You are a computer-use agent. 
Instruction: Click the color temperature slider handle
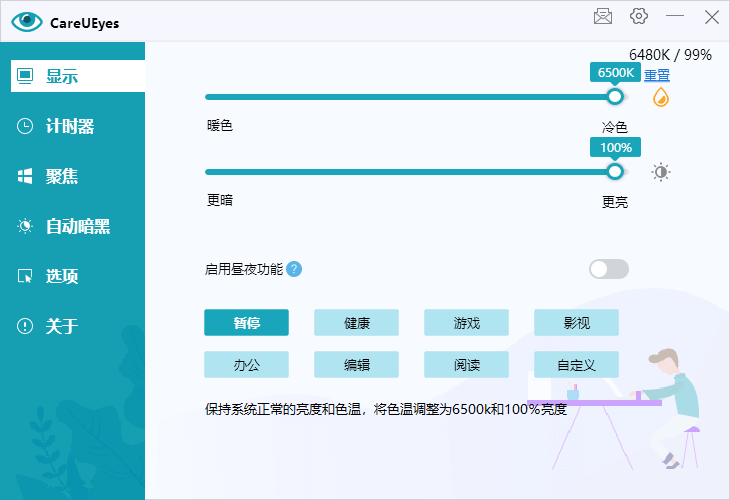pos(615,97)
